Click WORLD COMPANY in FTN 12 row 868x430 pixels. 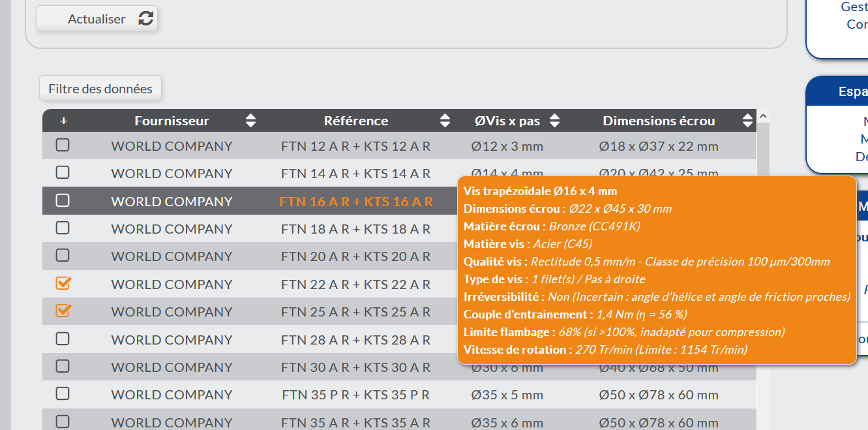pyautogui.click(x=172, y=146)
